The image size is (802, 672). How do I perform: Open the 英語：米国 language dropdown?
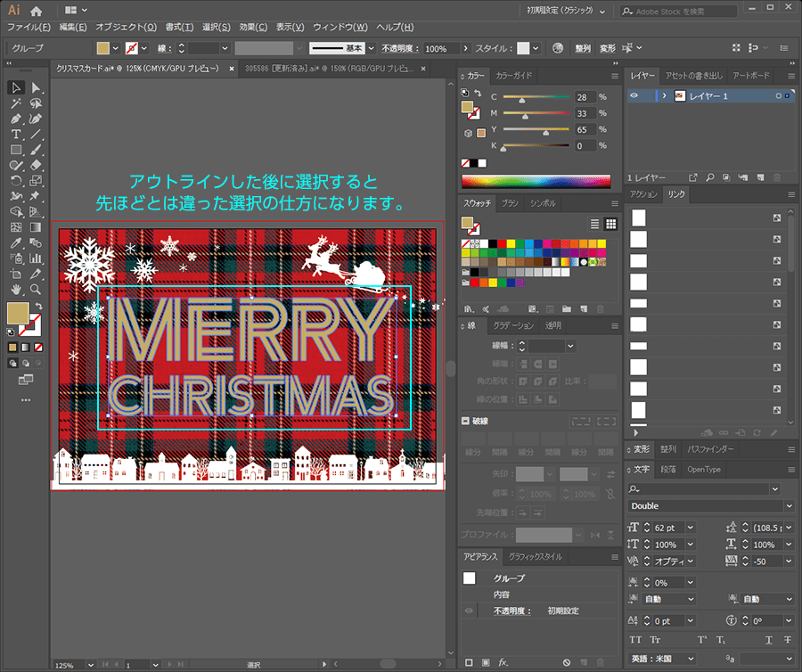point(689,659)
